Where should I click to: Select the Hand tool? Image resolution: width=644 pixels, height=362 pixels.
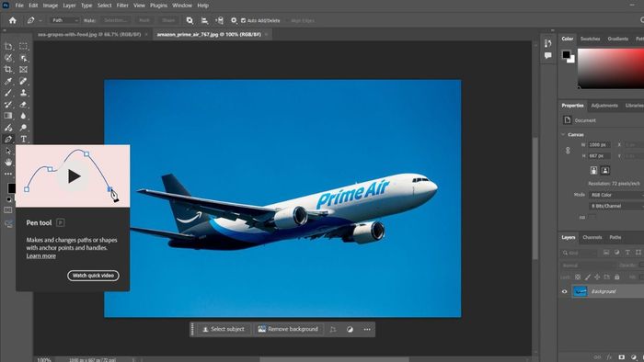(x=8, y=163)
